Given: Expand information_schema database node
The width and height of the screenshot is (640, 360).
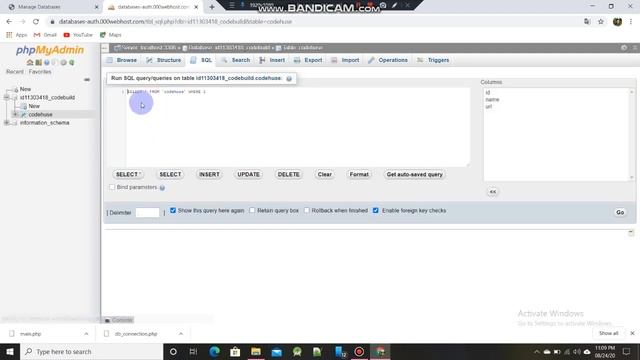Looking at the screenshot, I should pyautogui.click(x=7, y=123).
